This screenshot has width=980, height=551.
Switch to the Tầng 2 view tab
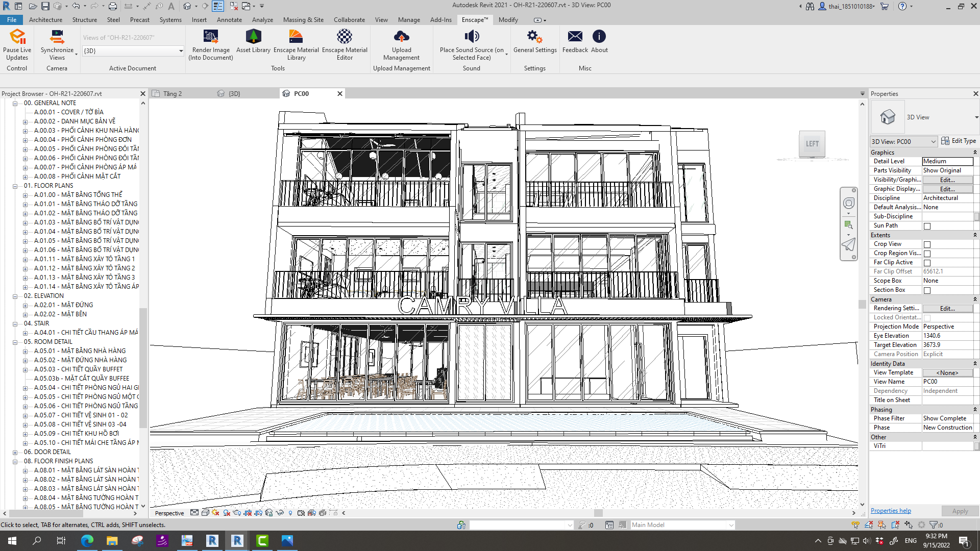pyautogui.click(x=173, y=94)
